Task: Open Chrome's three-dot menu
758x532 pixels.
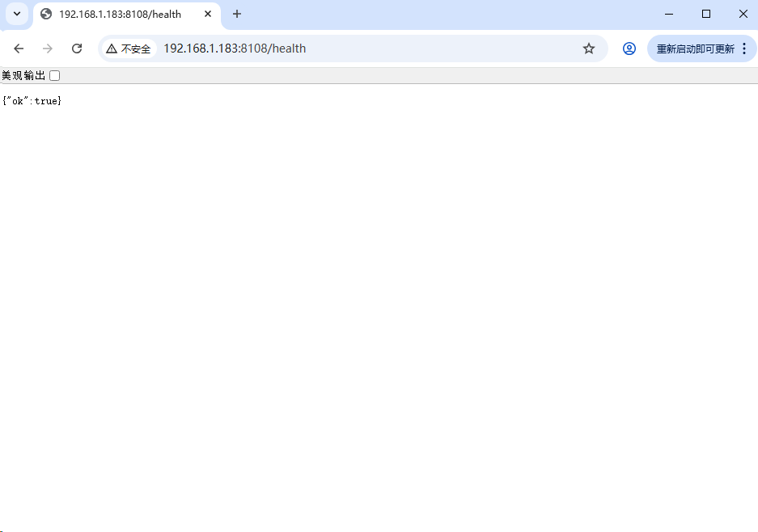Action: 744,49
